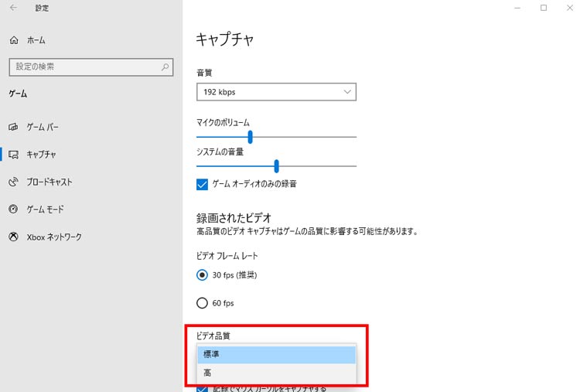Minimize the 設定 window
The height and width of the screenshot is (392, 580).
[x=517, y=8]
